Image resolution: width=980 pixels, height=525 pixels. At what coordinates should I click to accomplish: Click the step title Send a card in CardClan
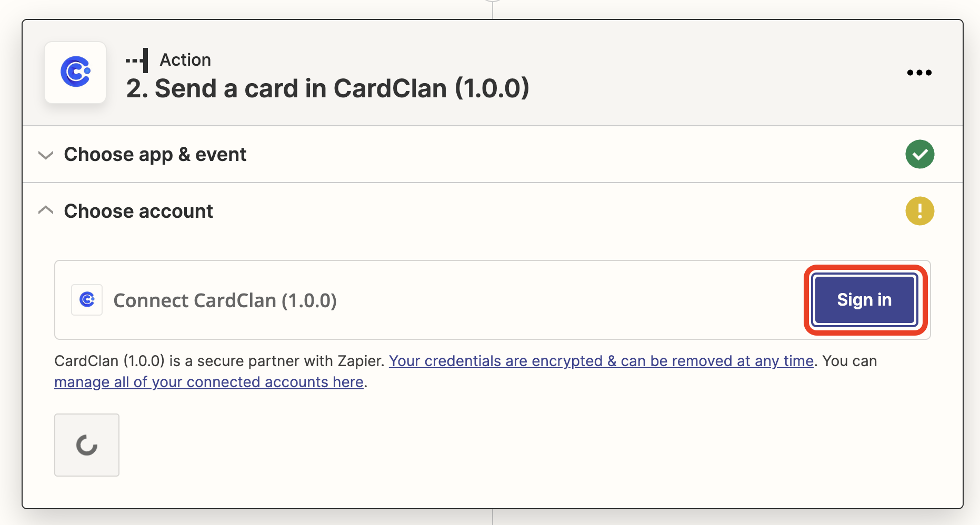pos(327,88)
